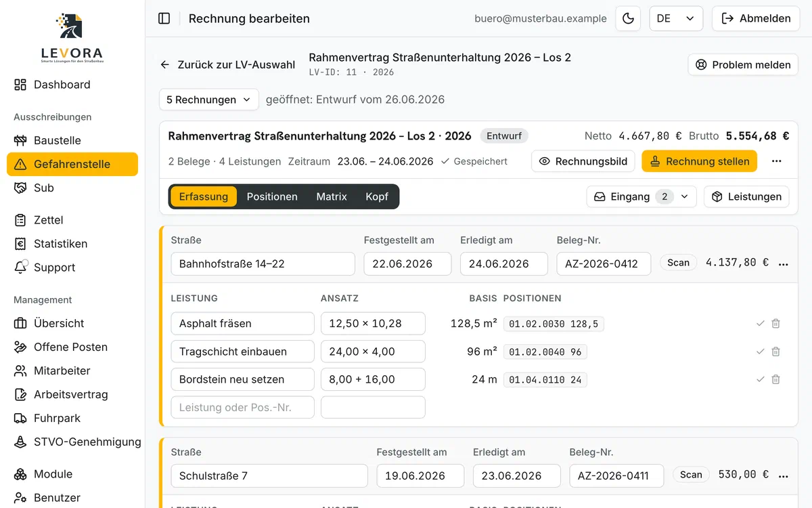Delete the Asphalt fräsen row

[775, 324]
